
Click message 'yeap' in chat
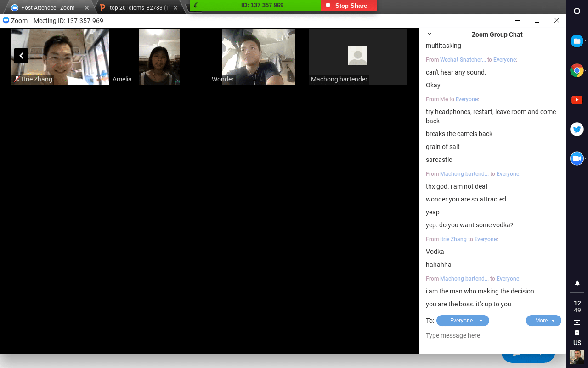point(433,212)
